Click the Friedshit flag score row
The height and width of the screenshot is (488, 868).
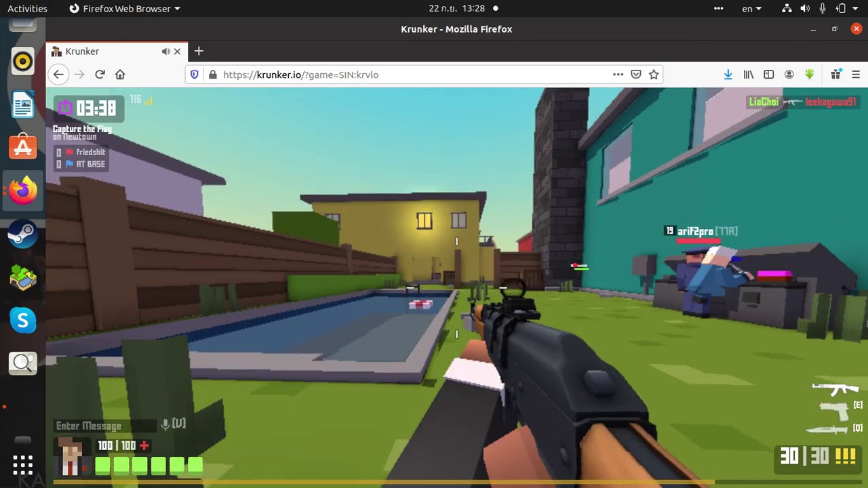[81, 152]
